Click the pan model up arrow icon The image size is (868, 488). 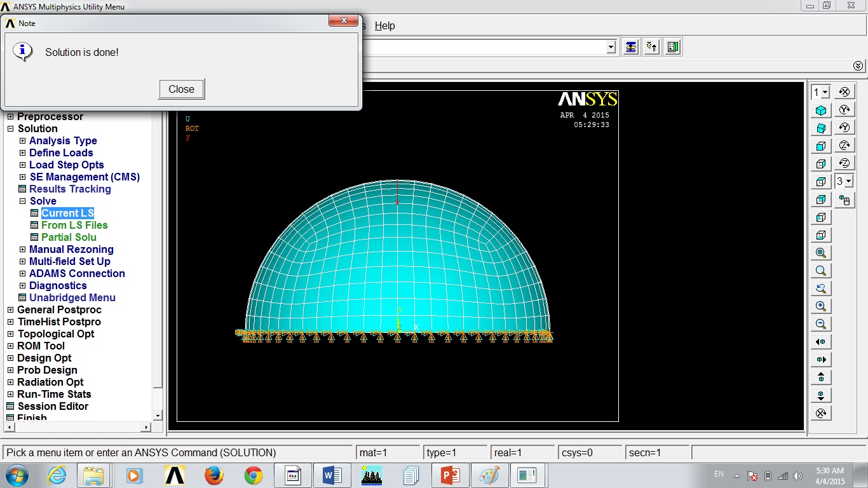tap(821, 377)
